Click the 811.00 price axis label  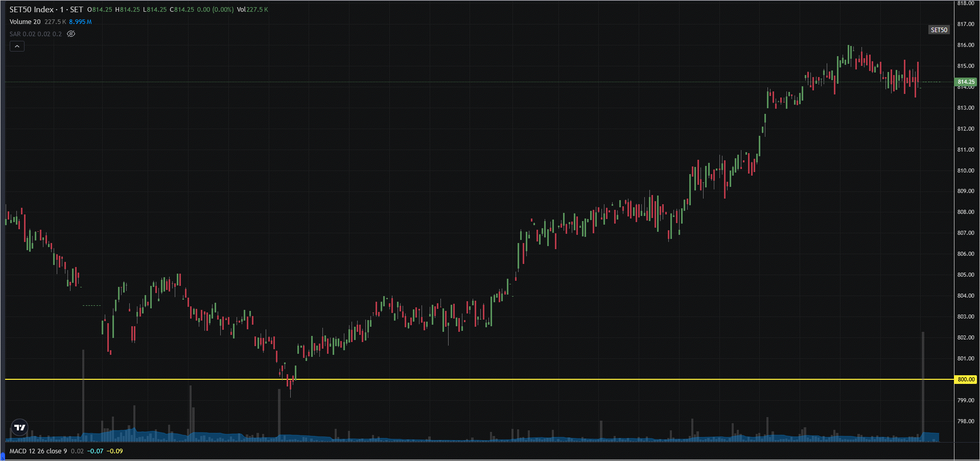(966, 150)
